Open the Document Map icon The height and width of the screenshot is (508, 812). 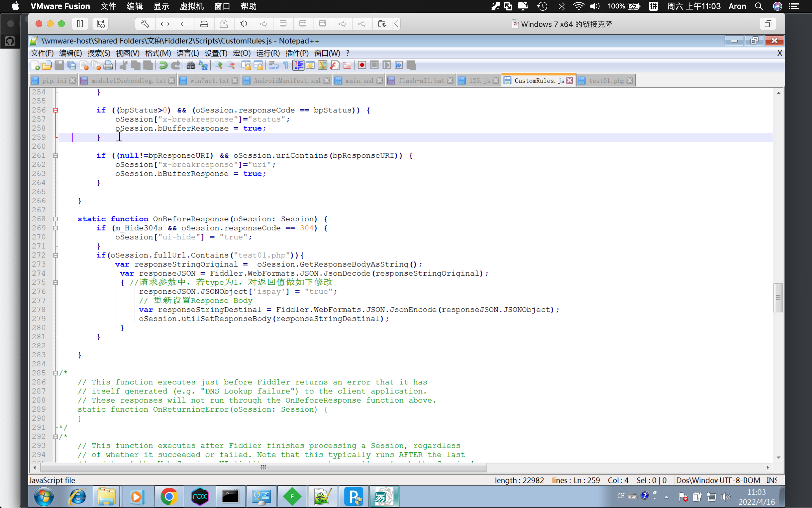pos(323,65)
